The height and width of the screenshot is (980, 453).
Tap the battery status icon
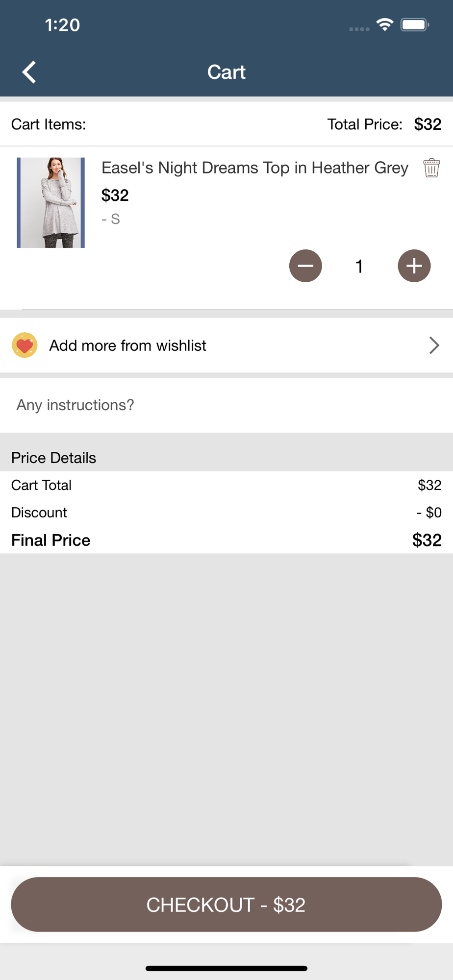pyautogui.click(x=415, y=24)
